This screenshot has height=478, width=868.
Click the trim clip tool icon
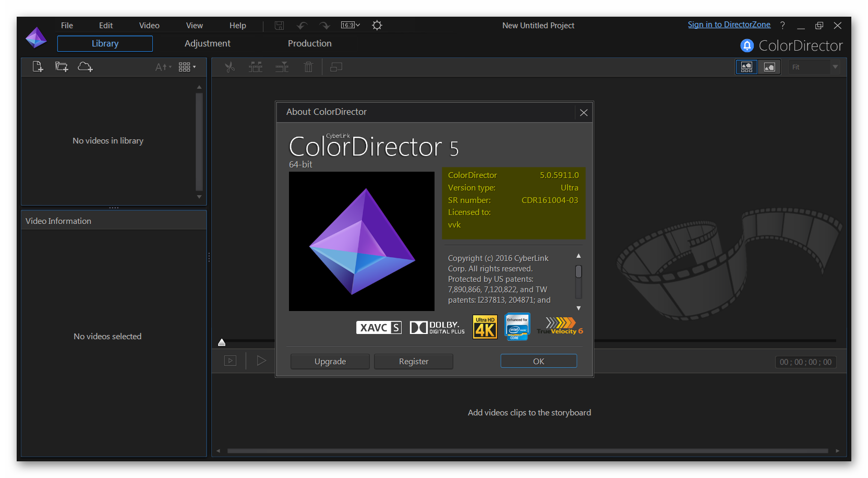point(282,67)
